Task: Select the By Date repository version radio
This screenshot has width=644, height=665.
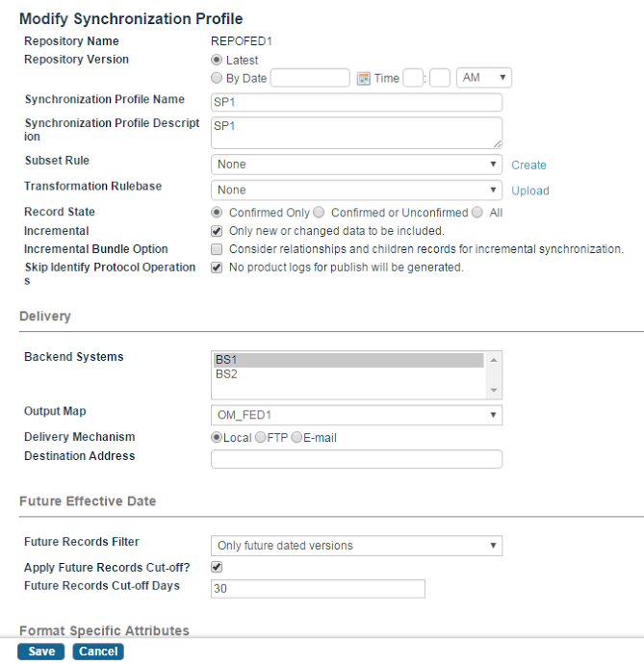Action: coord(217,78)
